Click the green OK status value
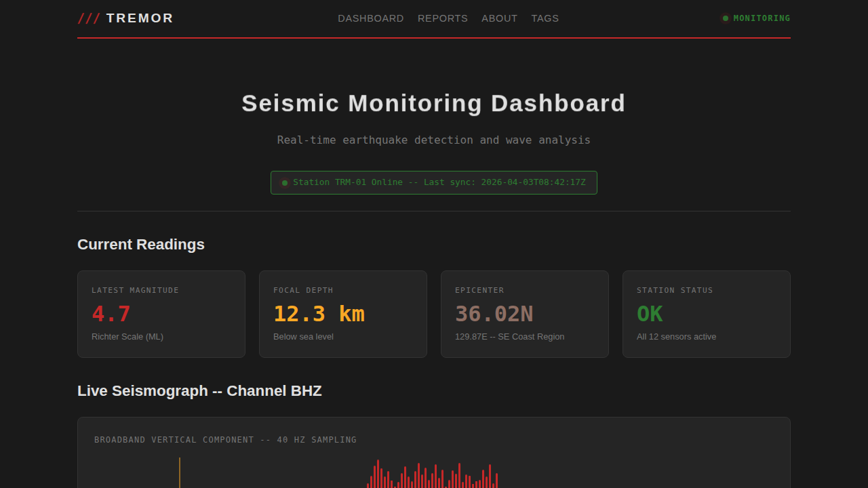868x488 pixels. pyautogui.click(x=649, y=314)
